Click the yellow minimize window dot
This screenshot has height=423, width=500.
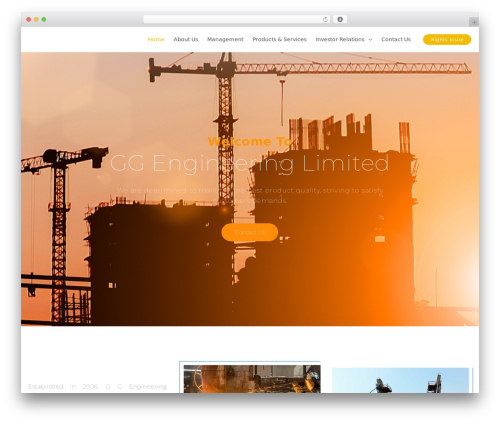[36, 19]
